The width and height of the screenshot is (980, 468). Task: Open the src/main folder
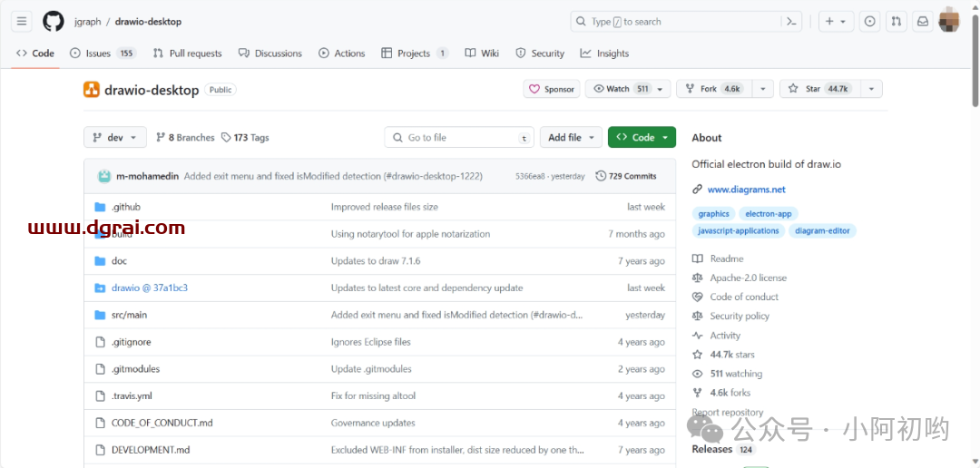[129, 315]
